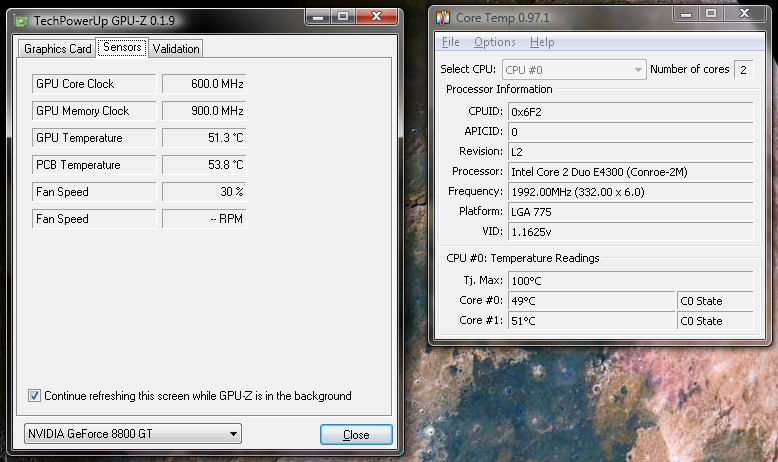Click the Core #1 temperature 51°C
Screen dimensions: 778x462
pos(592,321)
